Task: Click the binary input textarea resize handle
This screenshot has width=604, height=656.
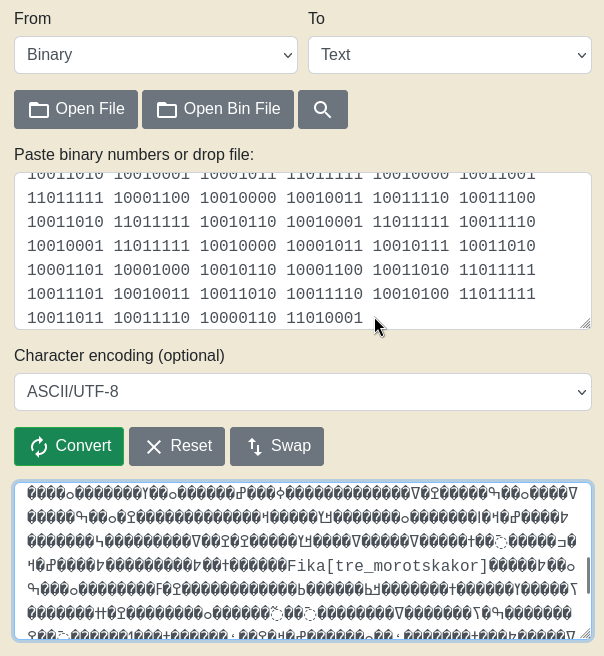Action: point(586,324)
